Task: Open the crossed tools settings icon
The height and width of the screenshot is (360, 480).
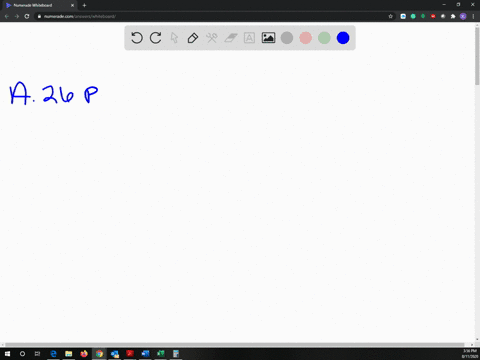Action: [212, 38]
